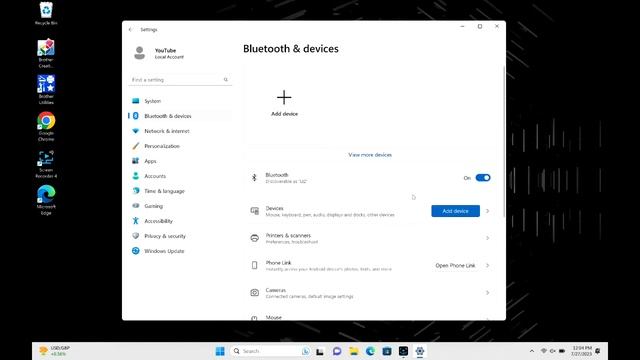Go to Apps settings
Viewport: 640px width, 360px height.
click(x=180, y=161)
